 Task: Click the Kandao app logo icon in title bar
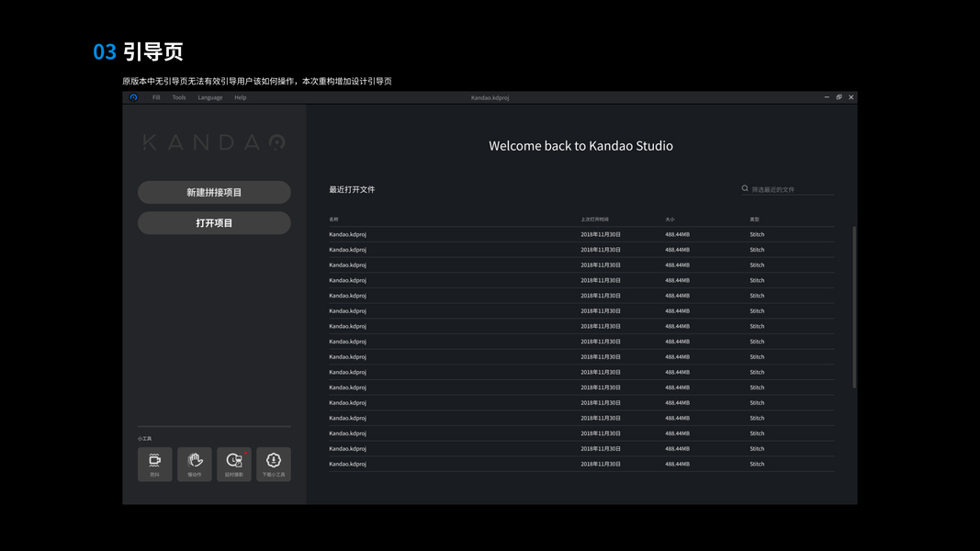click(133, 97)
